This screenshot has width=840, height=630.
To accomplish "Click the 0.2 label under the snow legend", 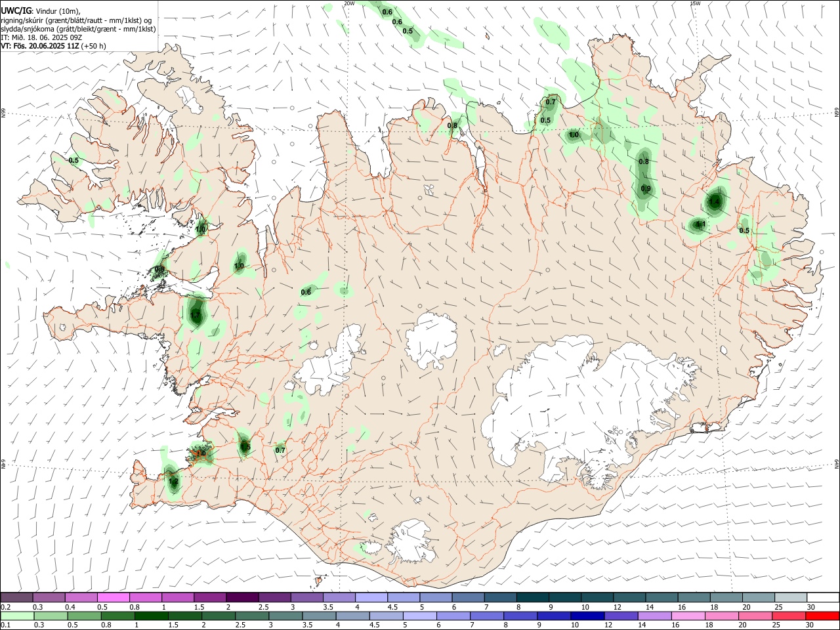I will coord(5,607).
